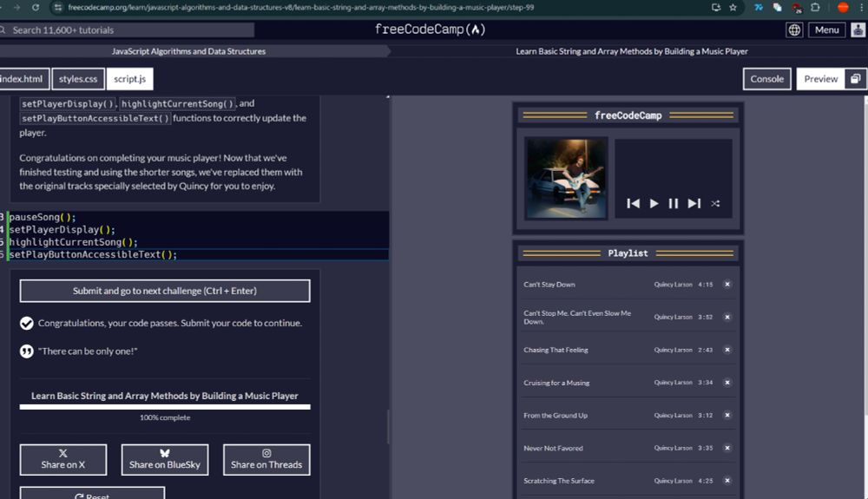Screen dimensions: 868x499
Task: Pause the song in music player
Action: (x=674, y=204)
